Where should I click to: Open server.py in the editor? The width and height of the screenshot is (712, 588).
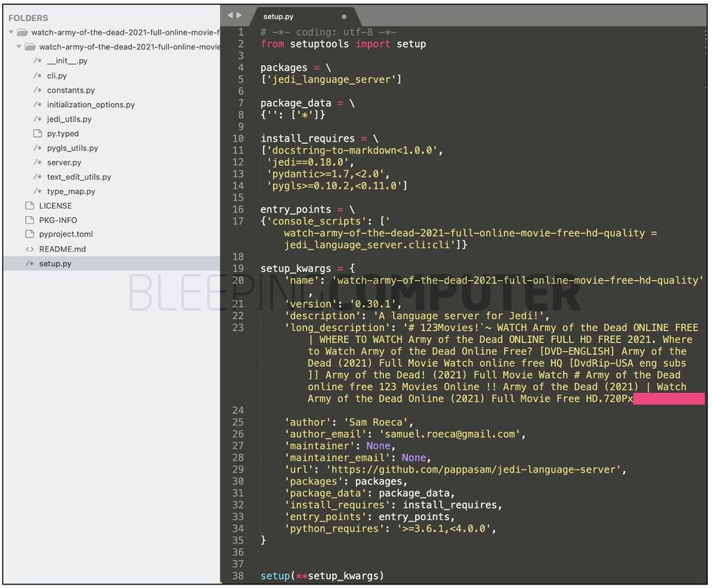[64, 163]
